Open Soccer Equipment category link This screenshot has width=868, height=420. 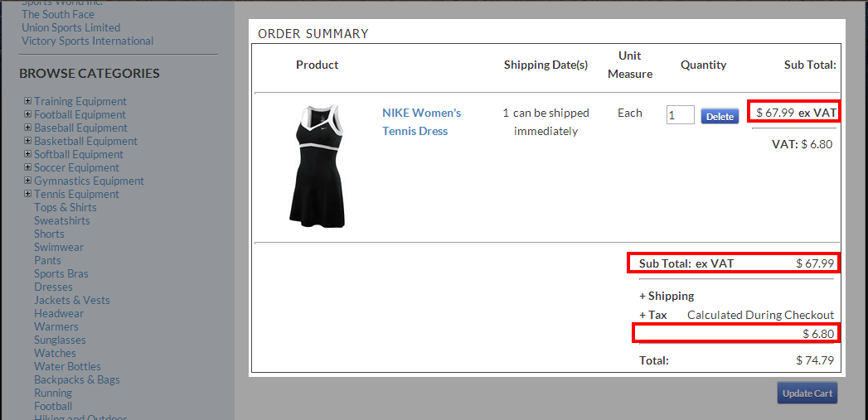point(76,167)
